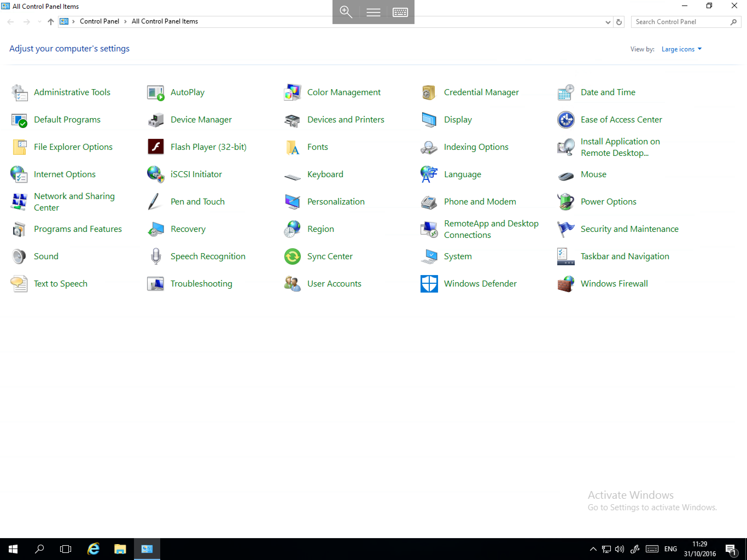Open the Sound speaker icon

coord(19,257)
